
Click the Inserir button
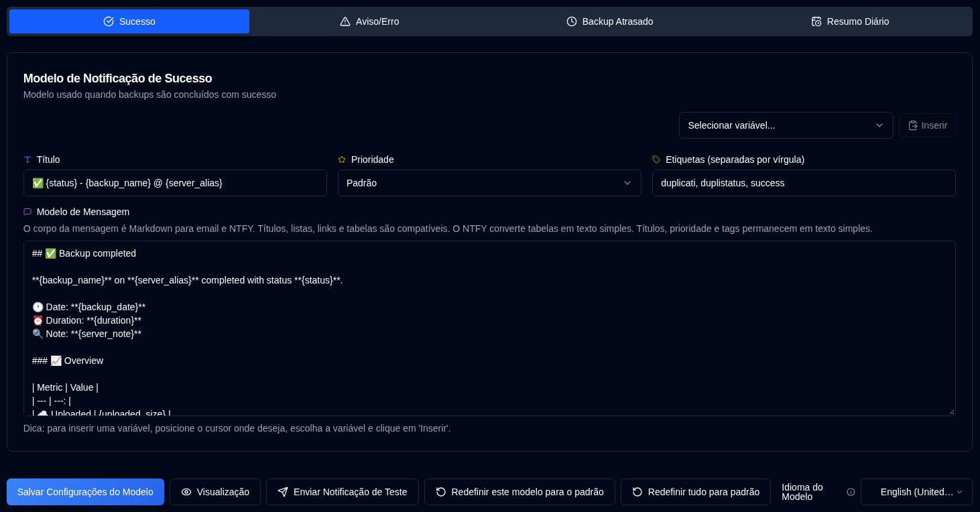927,125
